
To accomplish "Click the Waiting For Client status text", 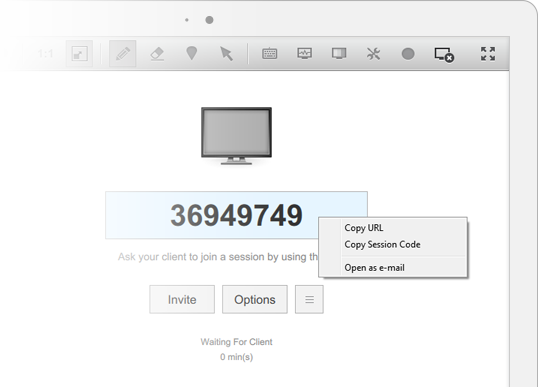I will [236, 342].
